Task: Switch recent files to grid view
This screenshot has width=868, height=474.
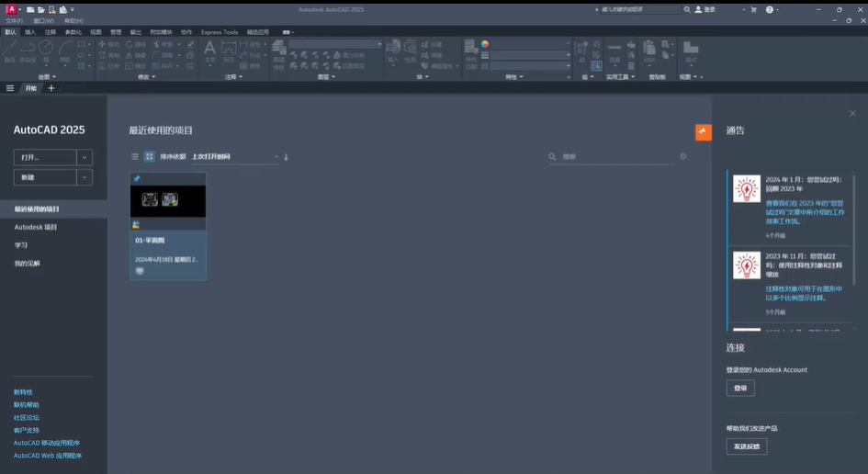Action: 150,157
